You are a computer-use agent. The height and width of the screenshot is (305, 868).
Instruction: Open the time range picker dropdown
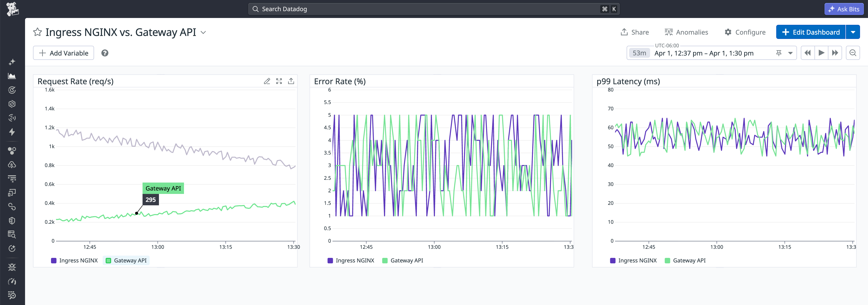(x=790, y=53)
